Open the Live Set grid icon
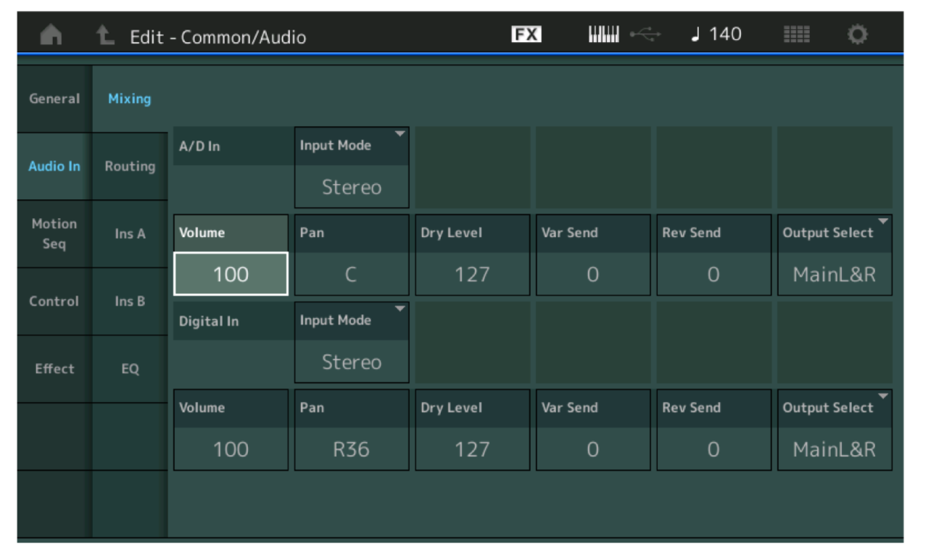This screenshot has width=939, height=560. [x=797, y=34]
